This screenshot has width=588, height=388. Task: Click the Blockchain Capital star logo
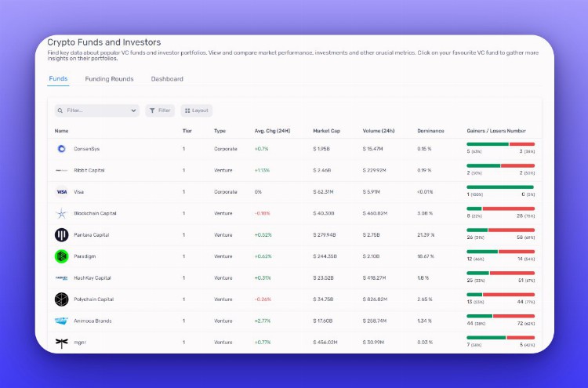[61, 213]
